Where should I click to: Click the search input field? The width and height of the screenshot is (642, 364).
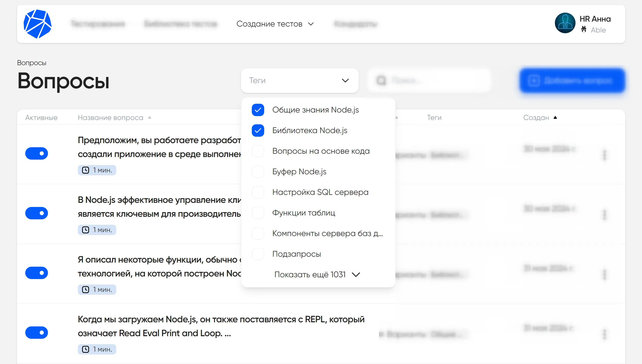[430, 81]
